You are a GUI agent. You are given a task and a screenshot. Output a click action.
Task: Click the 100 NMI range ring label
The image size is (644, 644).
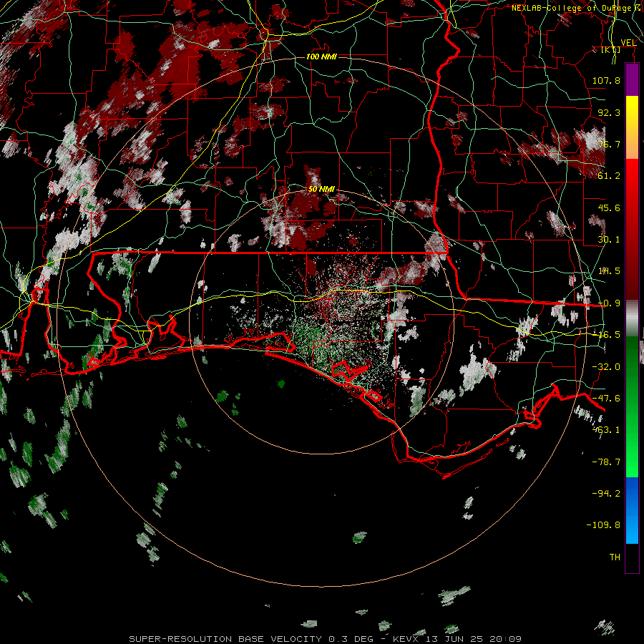coord(321,57)
